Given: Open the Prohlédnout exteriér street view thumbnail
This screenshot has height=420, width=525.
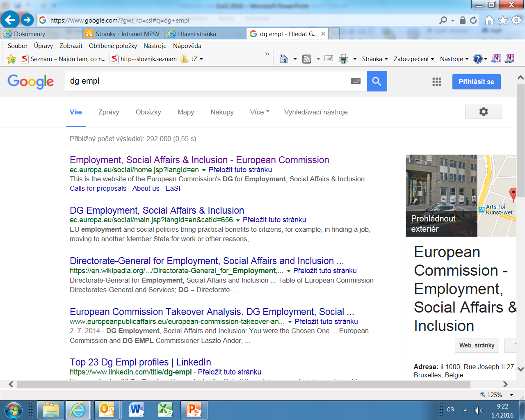Looking at the screenshot, I should point(442,196).
